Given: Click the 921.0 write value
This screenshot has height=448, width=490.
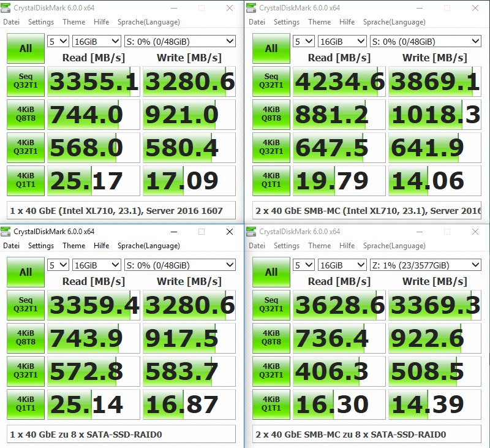Looking at the screenshot, I should click(x=189, y=115).
